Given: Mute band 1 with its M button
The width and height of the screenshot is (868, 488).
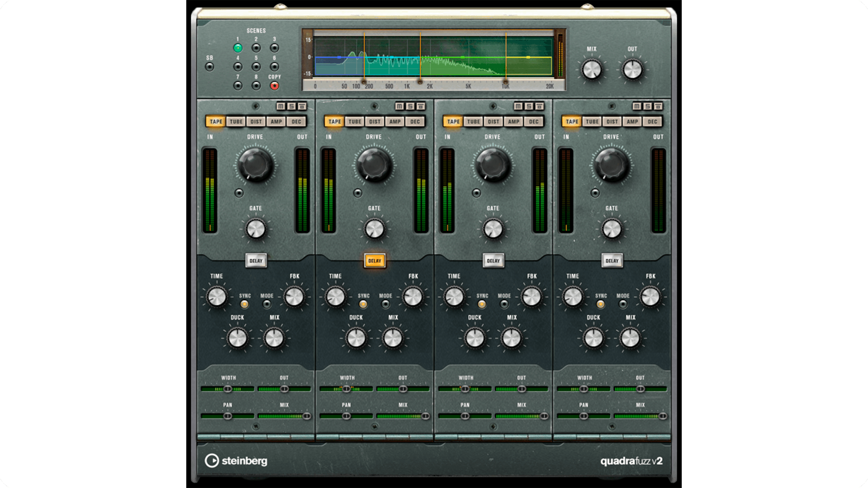Looking at the screenshot, I should coord(281,106).
